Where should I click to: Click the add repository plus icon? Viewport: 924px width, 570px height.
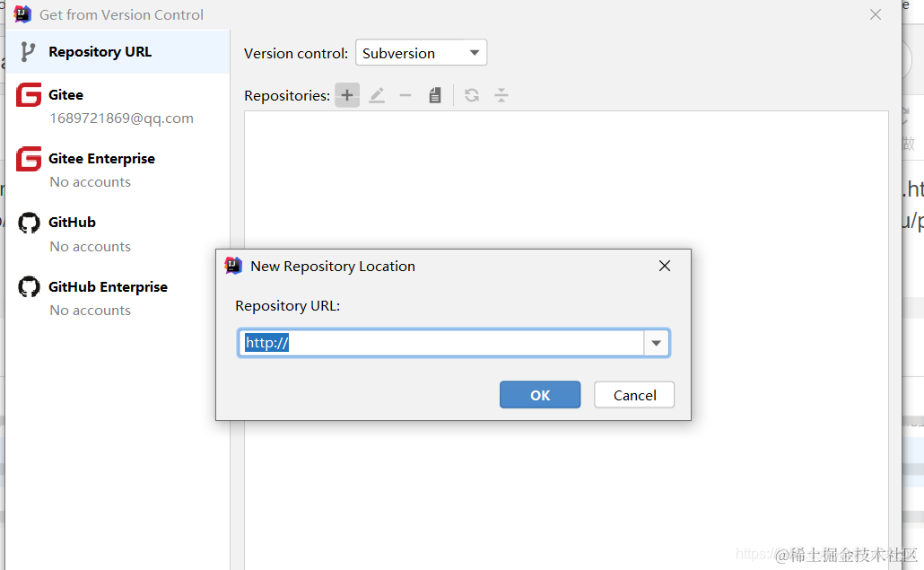click(x=347, y=95)
